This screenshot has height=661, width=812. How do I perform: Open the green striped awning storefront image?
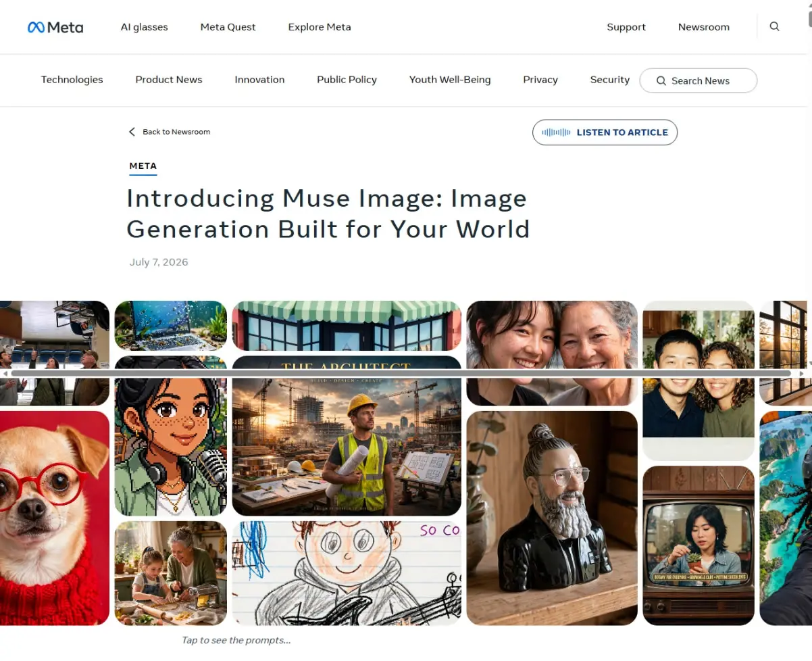coord(347,326)
